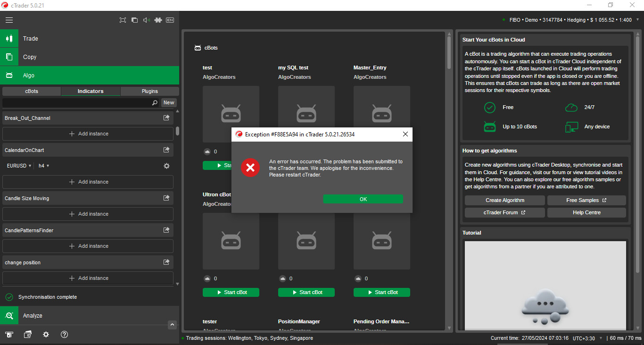The image size is (644, 345).
Task: Click the detach window icon
Action: point(134,20)
